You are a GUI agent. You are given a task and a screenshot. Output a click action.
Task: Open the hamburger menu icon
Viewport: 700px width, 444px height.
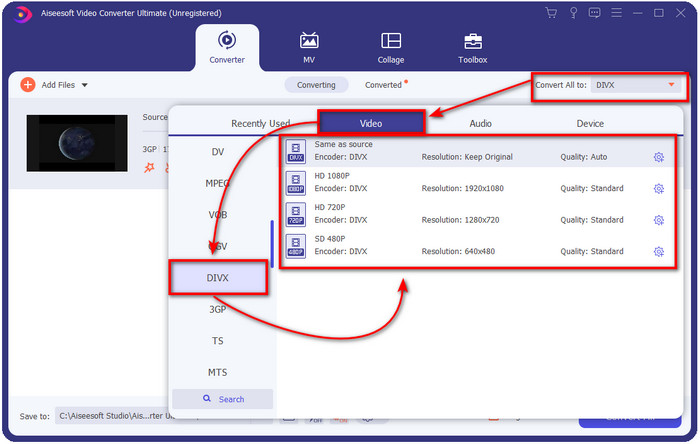(617, 13)
